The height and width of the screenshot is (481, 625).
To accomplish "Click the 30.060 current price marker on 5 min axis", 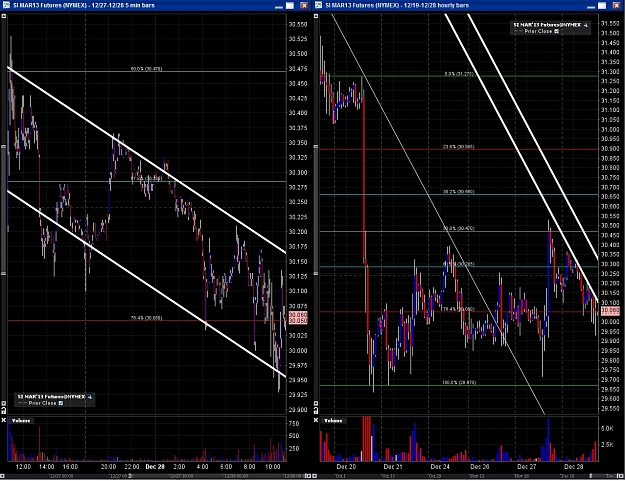I will [298, 315].
